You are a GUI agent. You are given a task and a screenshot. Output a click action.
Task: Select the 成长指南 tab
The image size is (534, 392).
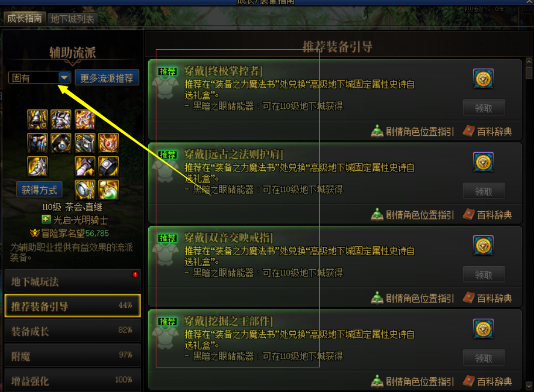click(x=25, y=18)
